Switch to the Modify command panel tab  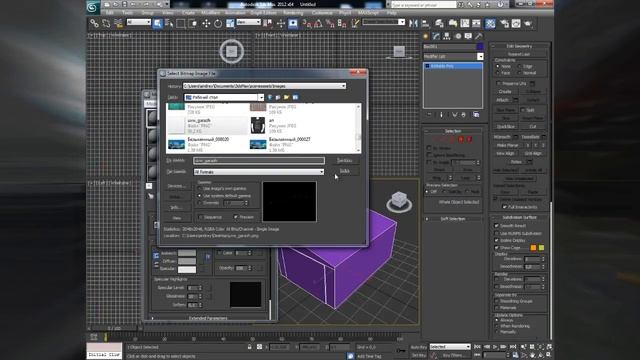tap(436, 36)
